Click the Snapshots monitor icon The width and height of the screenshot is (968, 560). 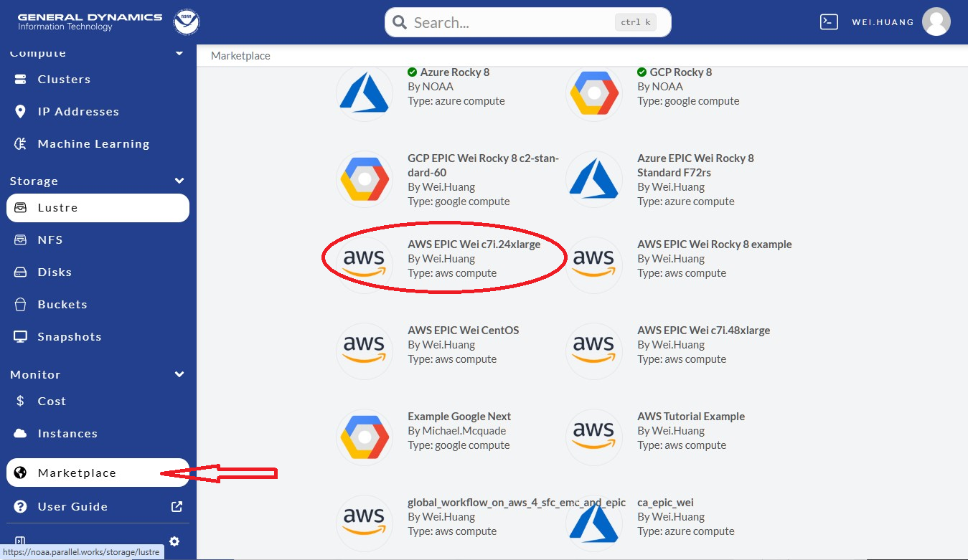21,336
